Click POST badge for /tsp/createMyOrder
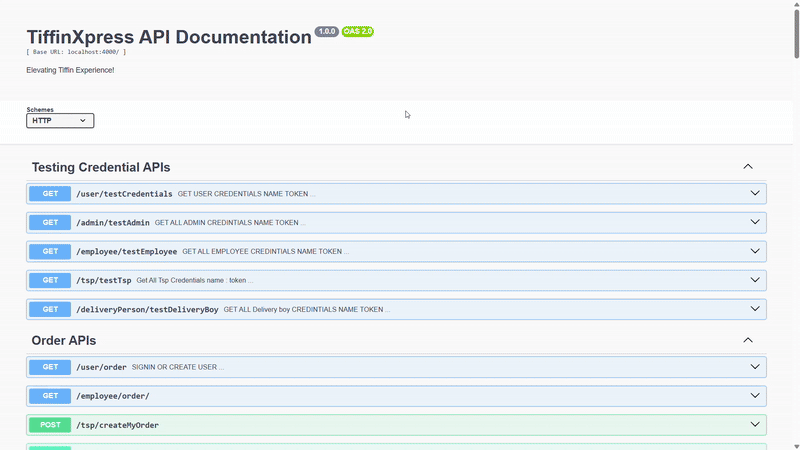 (x=50, y=425)
